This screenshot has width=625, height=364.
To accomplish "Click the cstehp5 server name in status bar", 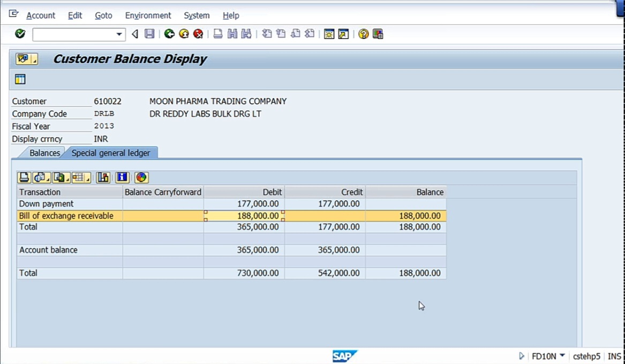I will 587,357.
